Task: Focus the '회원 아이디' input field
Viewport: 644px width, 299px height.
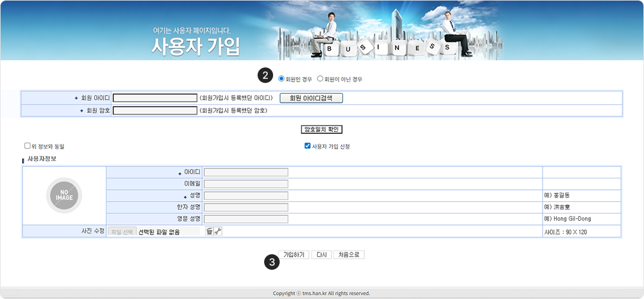Action: (x=155, y=98)
